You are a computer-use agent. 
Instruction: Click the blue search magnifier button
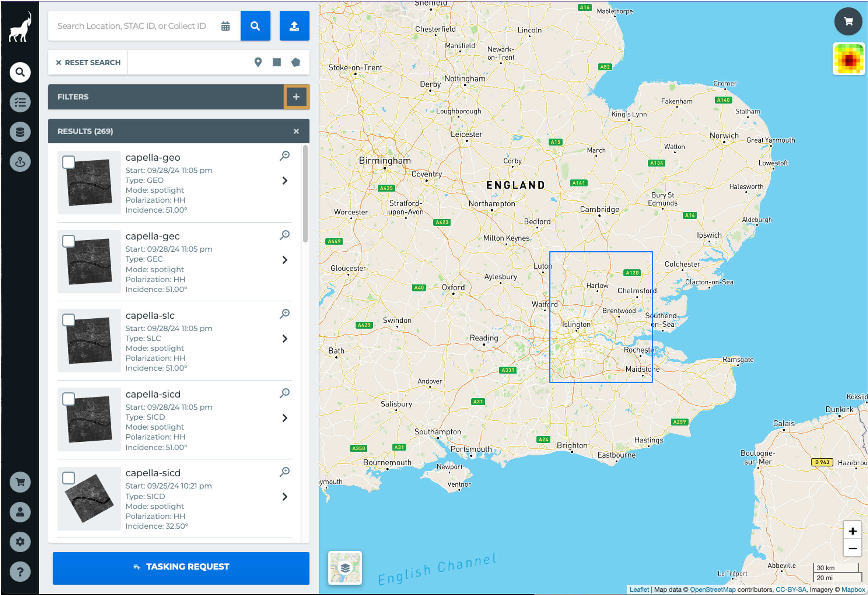click(x=255, y=25)
